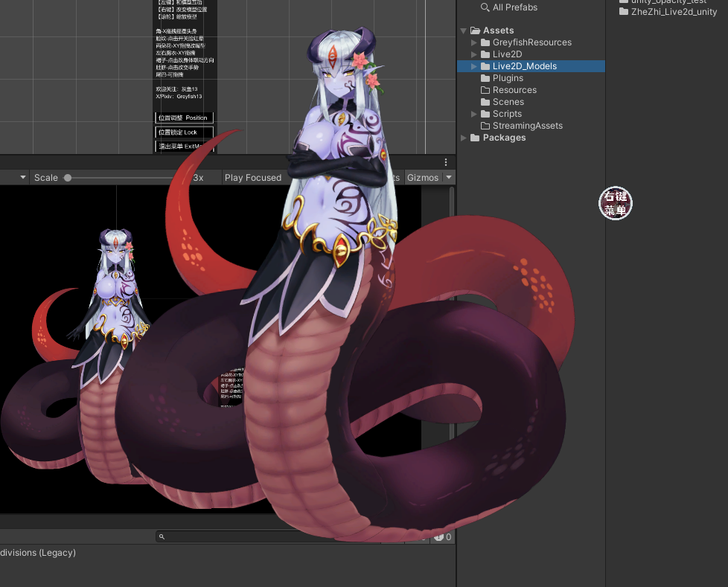Collapse the Assets folder tree
The width and height of the screenshot is (728, 587).
click(463, 31)
